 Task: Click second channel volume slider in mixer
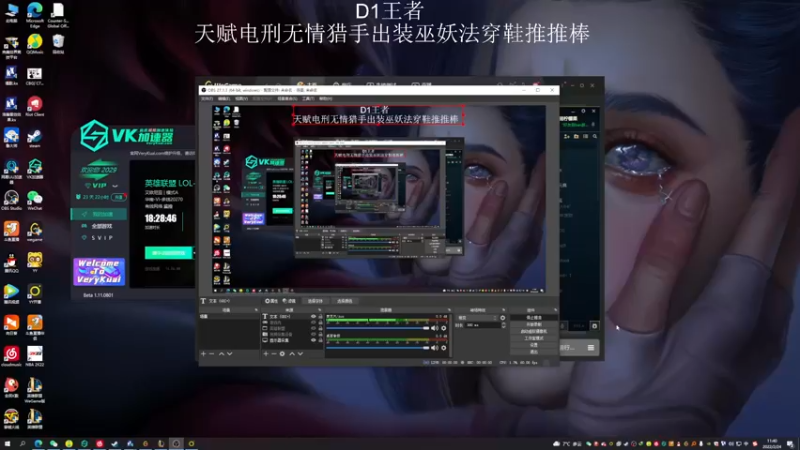pos(378,347)
